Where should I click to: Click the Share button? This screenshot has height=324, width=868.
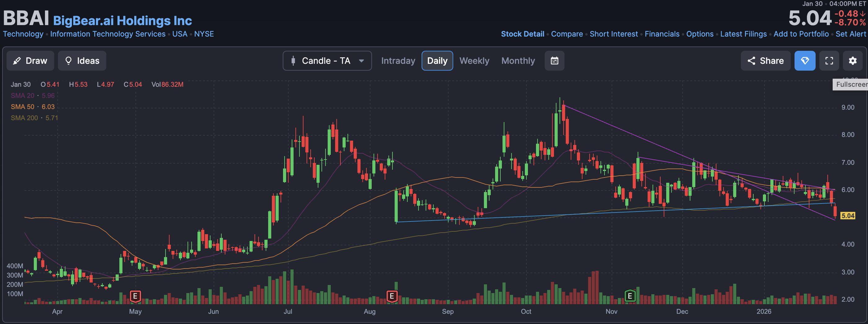(x=765, y=61)
